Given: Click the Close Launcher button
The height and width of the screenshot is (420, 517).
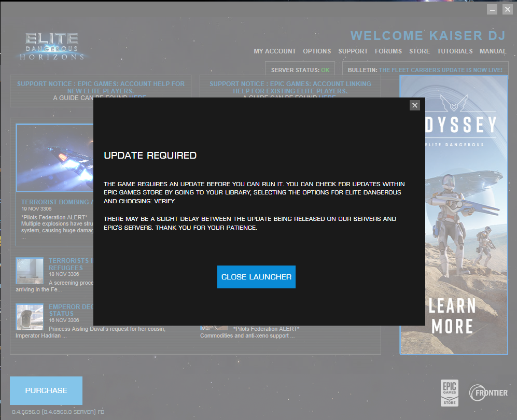Looking at the screenshot, I should coord(256,277).
